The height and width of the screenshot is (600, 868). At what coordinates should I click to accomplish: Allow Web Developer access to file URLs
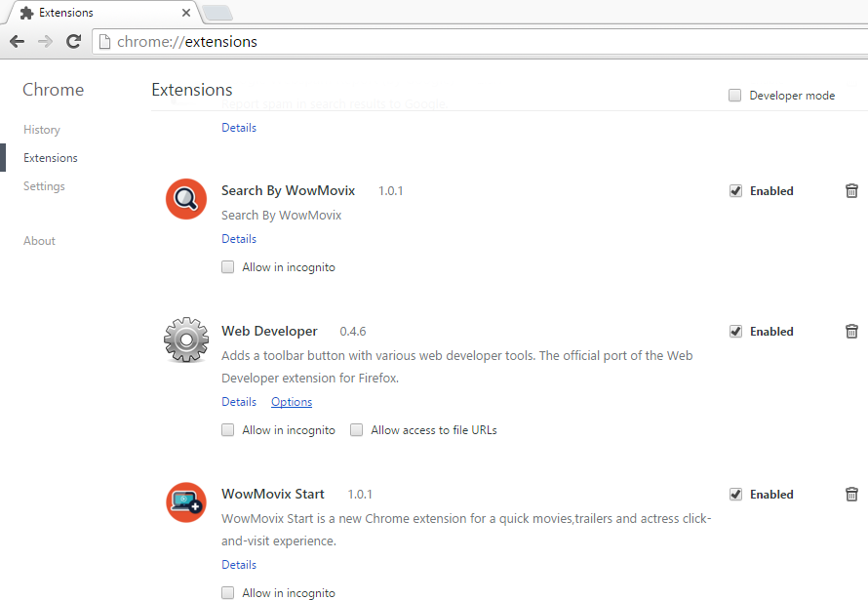pos(357,430)
